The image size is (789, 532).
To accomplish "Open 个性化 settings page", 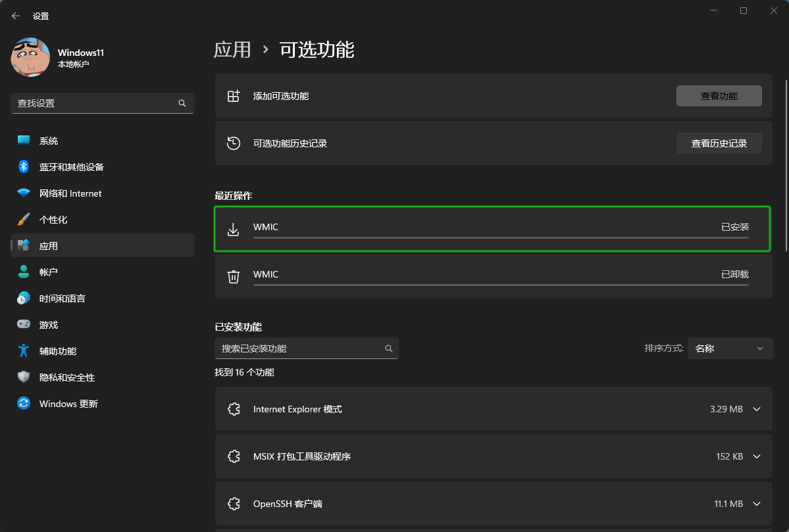I will pos(53,220).
